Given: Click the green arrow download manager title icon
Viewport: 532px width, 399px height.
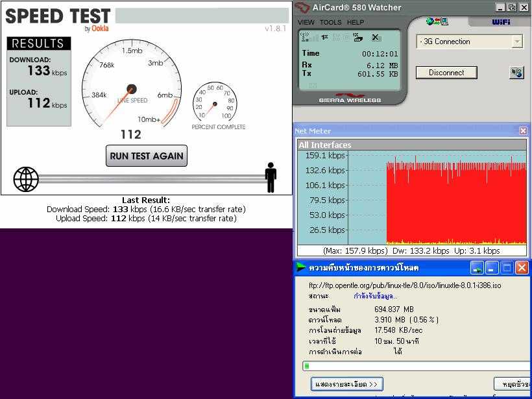Looking at the screenshot, I should [x=301, y=267].
